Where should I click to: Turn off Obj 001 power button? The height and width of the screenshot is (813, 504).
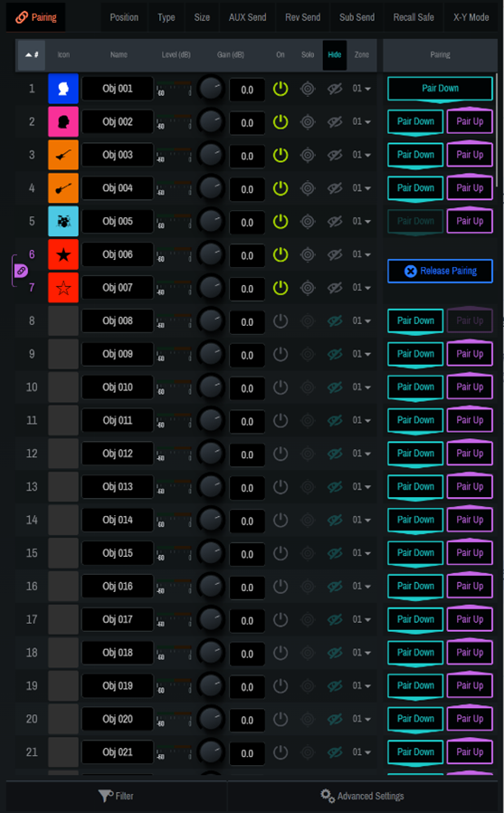(x=281, y=89)
